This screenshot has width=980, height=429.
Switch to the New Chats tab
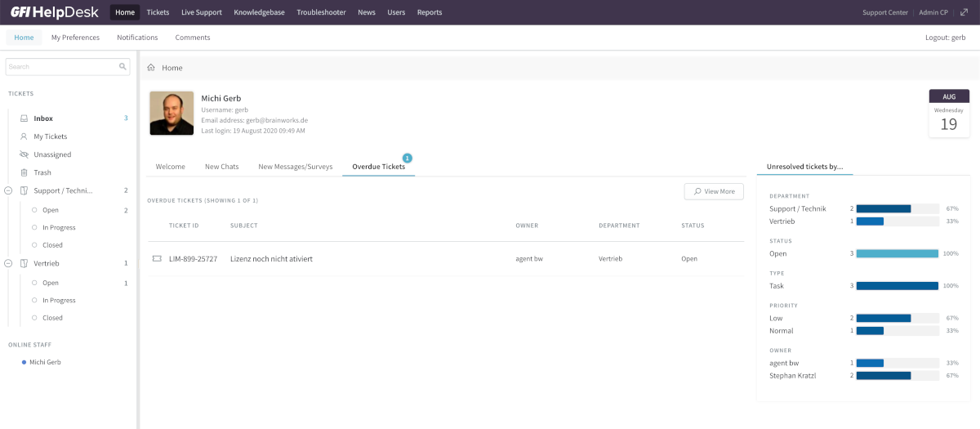click(221, 167)
